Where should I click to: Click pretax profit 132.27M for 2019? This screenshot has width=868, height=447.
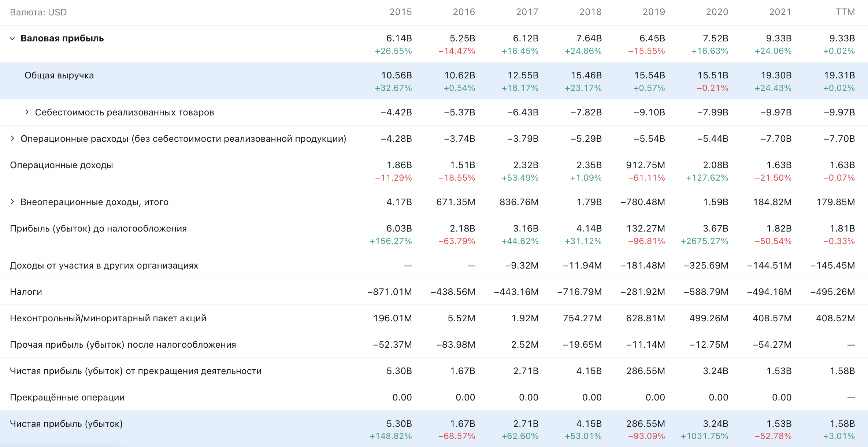coord(646,229)
